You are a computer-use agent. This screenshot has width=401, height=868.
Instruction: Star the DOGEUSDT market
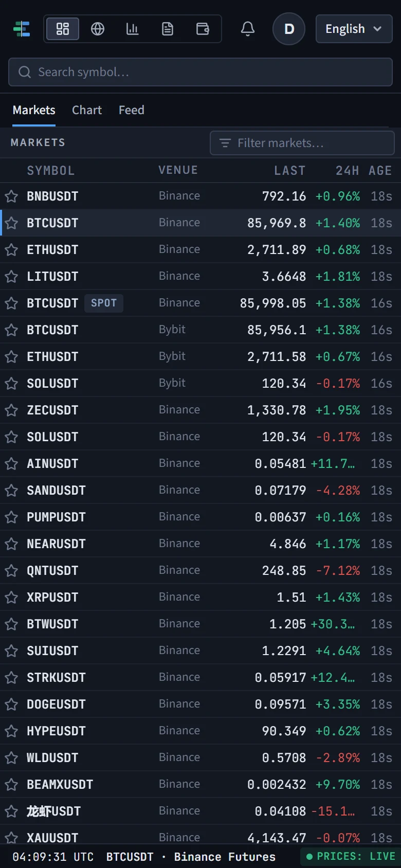click(x=11, y=704)
